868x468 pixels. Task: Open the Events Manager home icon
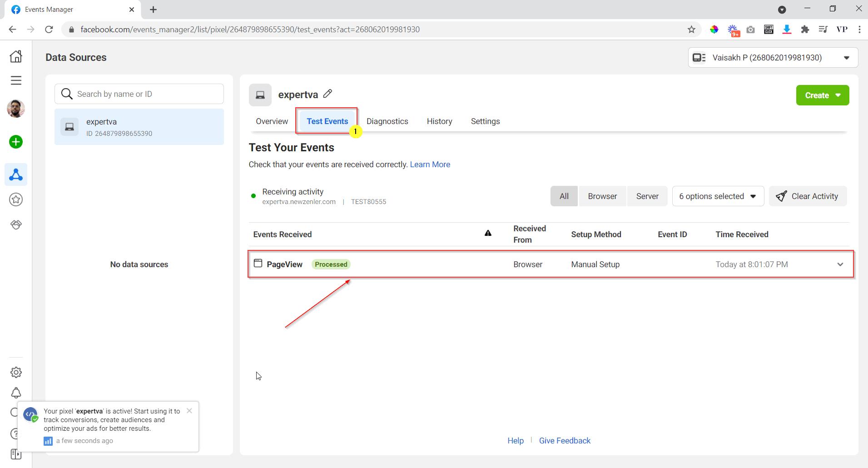coord(16,56)
